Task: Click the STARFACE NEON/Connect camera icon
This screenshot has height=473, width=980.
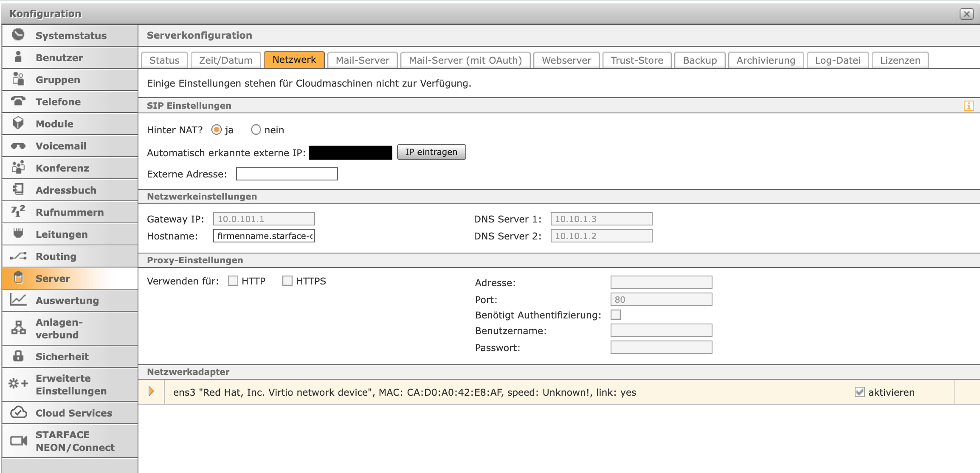Action: [18, 441]
